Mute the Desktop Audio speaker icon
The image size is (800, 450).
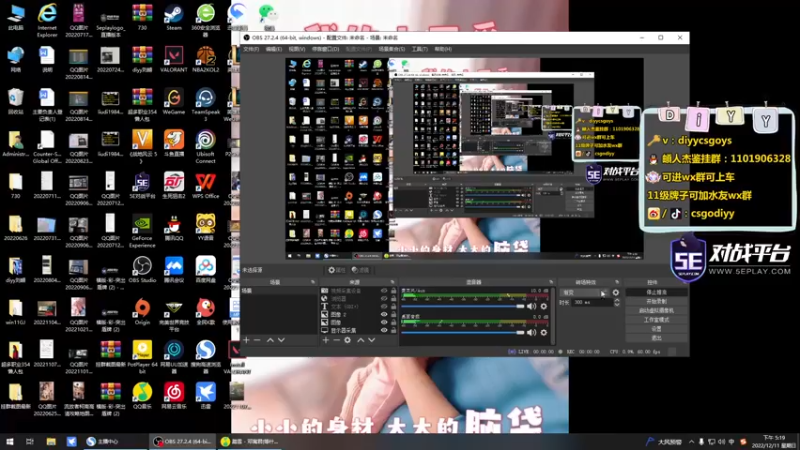[532, 332]
